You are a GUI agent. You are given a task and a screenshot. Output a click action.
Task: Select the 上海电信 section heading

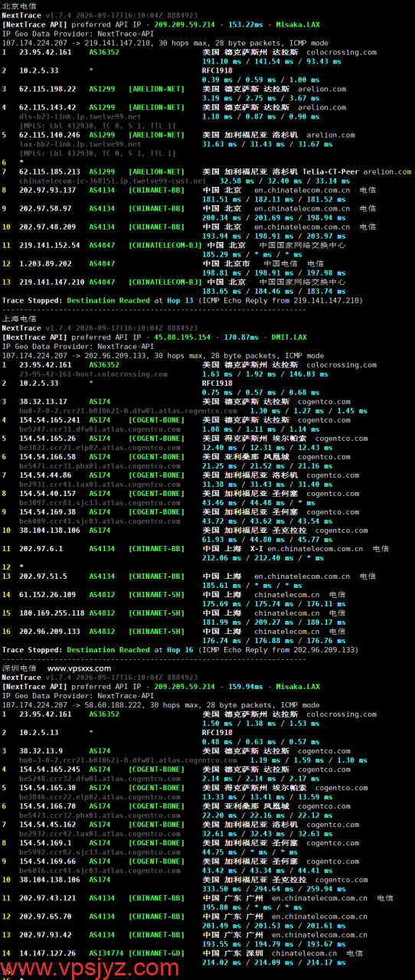[x=18, y=318]
